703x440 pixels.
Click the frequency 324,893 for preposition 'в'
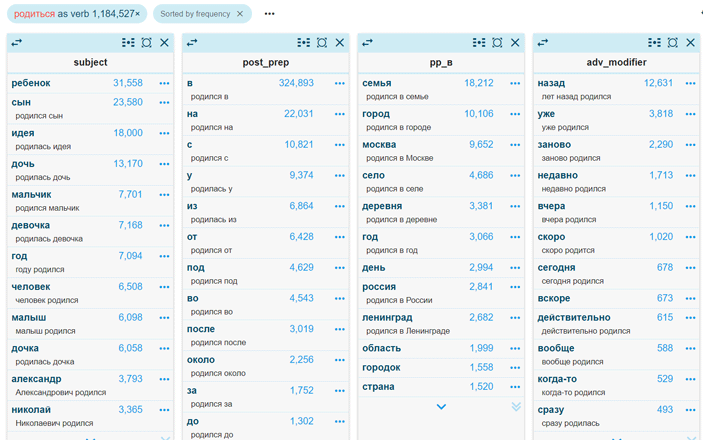tap(295, 84)
